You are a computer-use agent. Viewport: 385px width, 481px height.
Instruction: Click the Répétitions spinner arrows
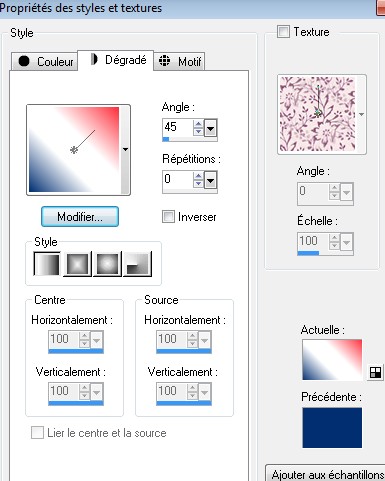[x=198, y=180]
